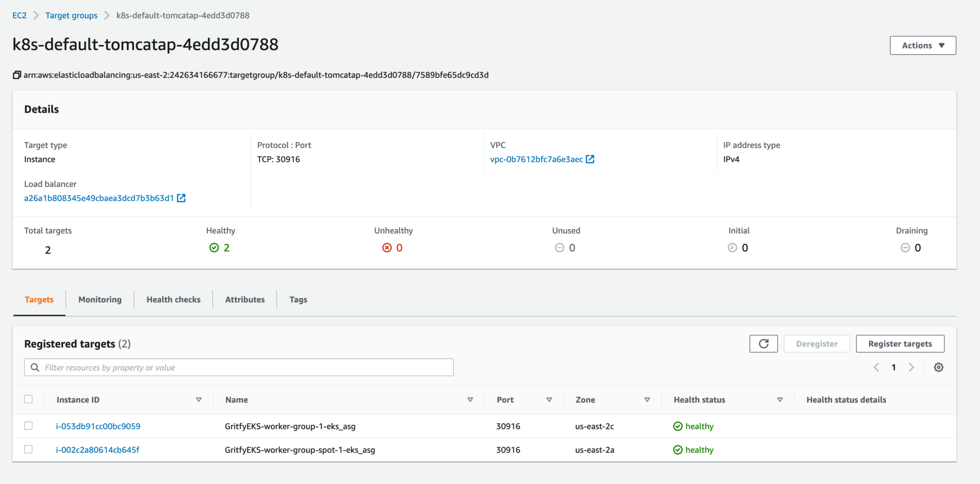
Task: Open the Health checks tab
Action: tap(173, 299)
